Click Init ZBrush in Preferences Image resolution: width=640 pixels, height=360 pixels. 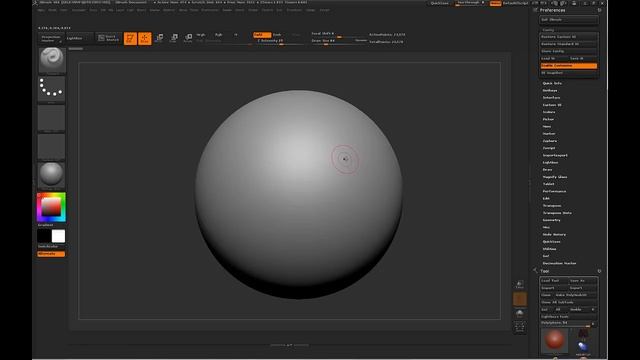pos(569,20)
